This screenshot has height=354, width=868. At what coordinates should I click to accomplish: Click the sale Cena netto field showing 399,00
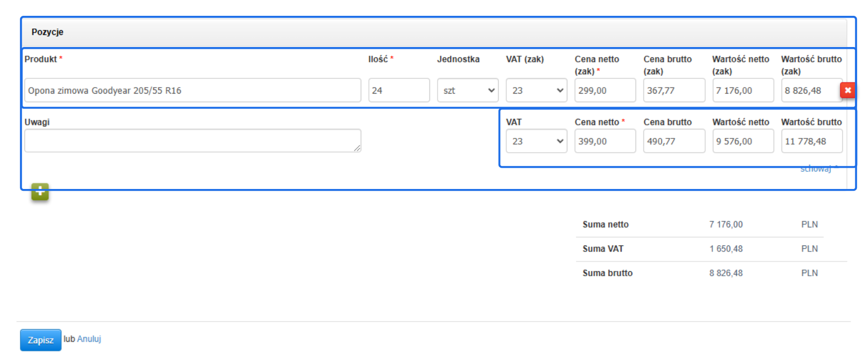pyautogui.click(x=605, y=141)
